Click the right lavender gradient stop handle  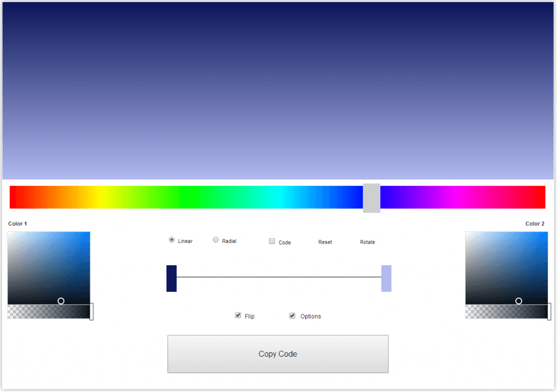coord(386,278)
